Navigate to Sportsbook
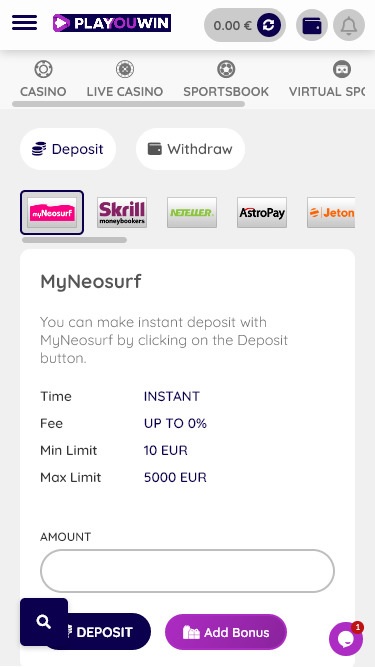The image size is (375, 667). pos(226,79)
